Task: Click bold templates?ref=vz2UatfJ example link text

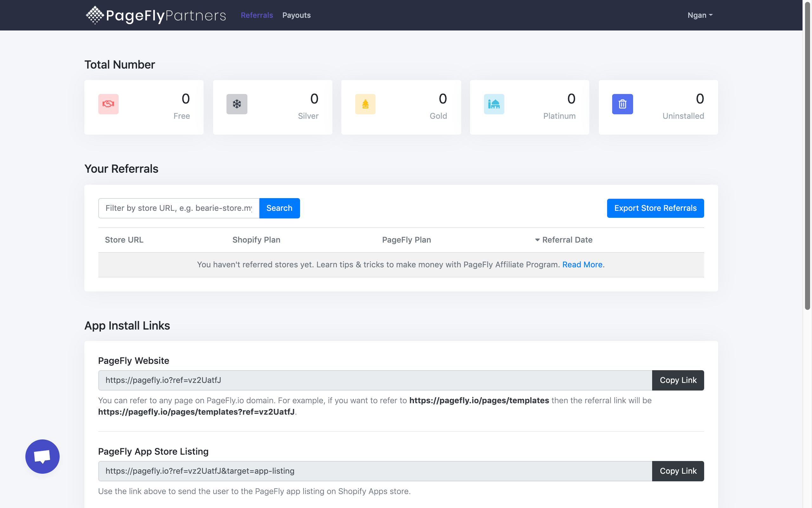Action: coord(196,412)
